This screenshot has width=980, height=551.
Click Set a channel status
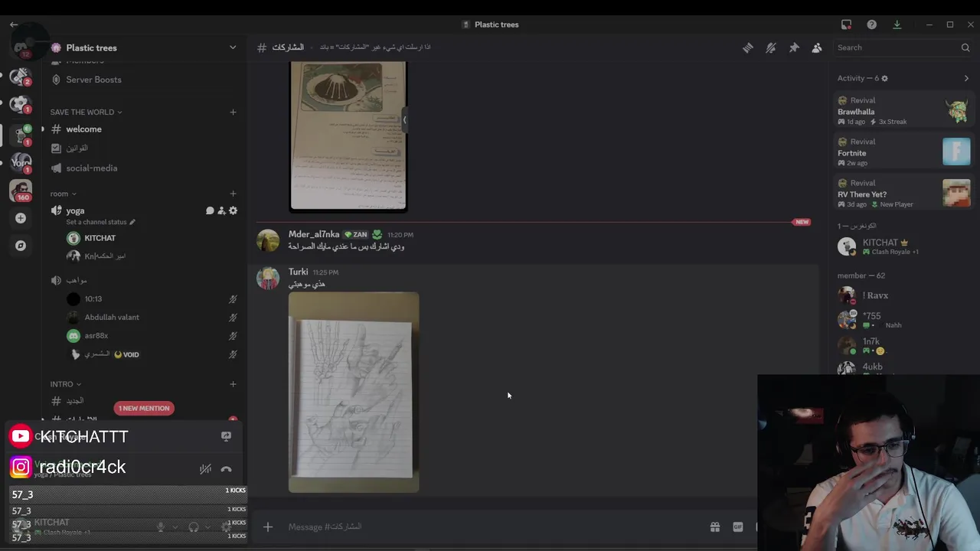pyautogui.click(x=96, y=222)
